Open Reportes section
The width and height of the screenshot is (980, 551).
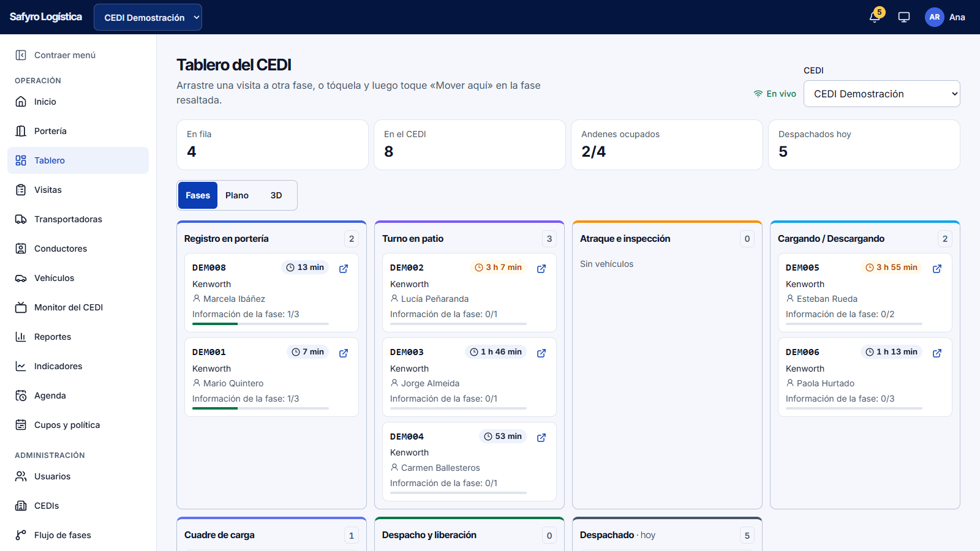tap(78, 337)
